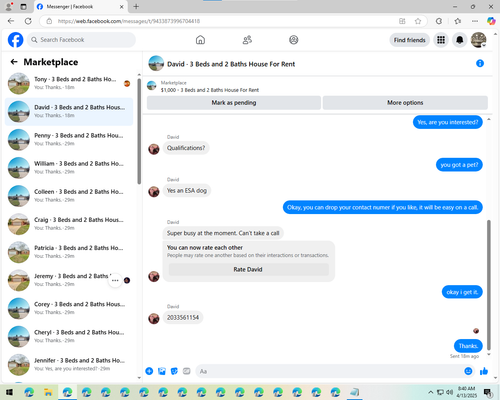Open the Jennifer conversation

tap(69, 365)
